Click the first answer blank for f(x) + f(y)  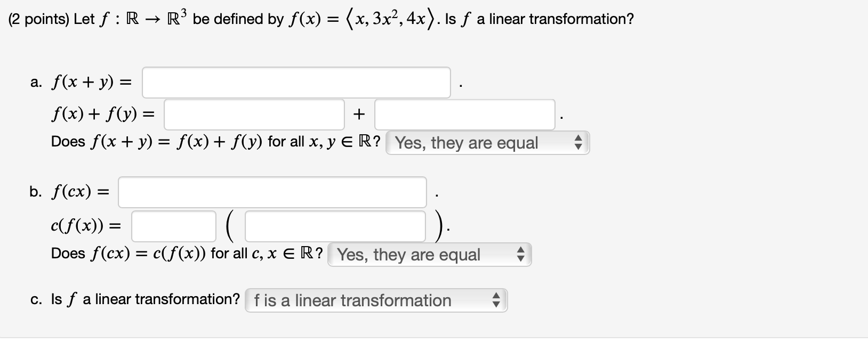254,114
